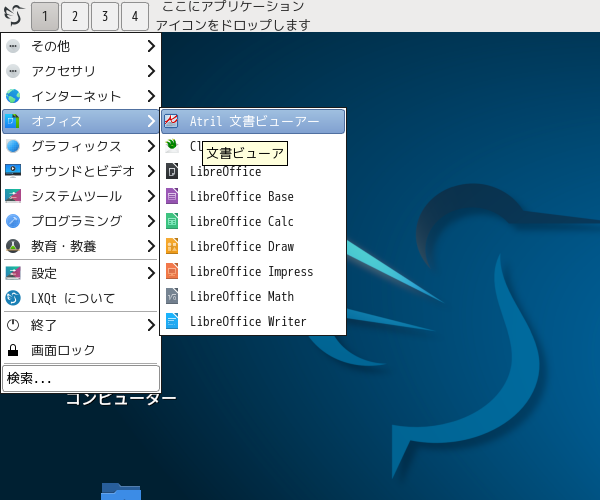Click the quick launch drop area in panel
Screen dimensions: 600x500
[233, 16]
